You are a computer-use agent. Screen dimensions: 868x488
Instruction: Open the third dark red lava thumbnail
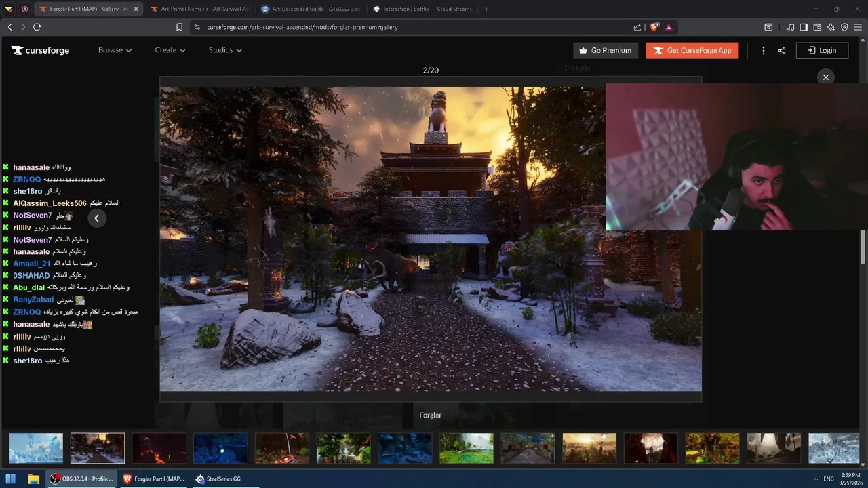tap(159, 448)
